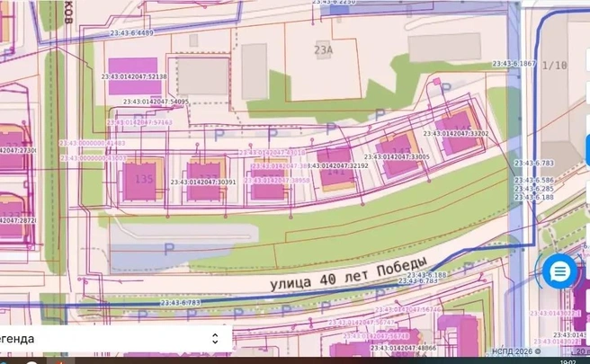The width and height of the screenshot is (590, 364).
Task: Open cadastral label 23:43:0142047:30391
Action: pyautogui.click(x=203, y=182)
